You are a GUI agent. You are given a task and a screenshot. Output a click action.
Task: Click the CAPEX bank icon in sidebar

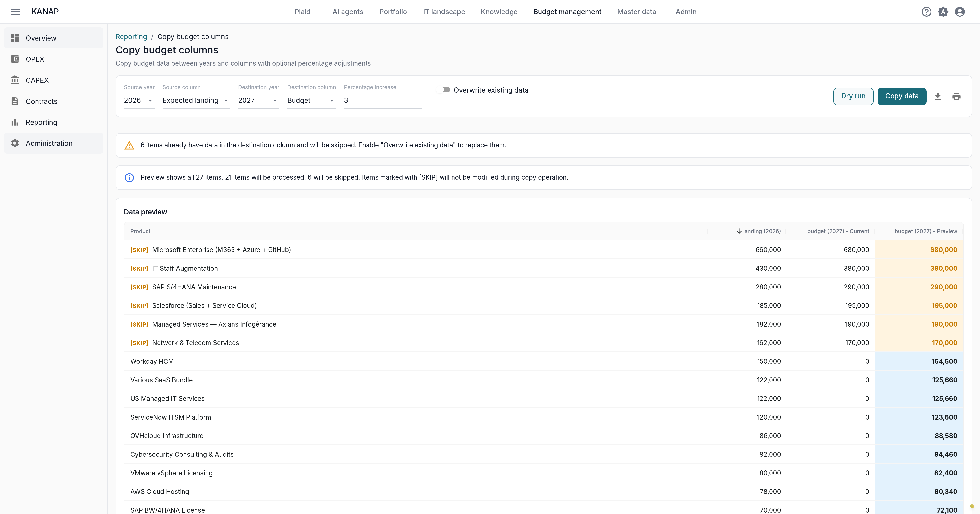coord(15,80)
